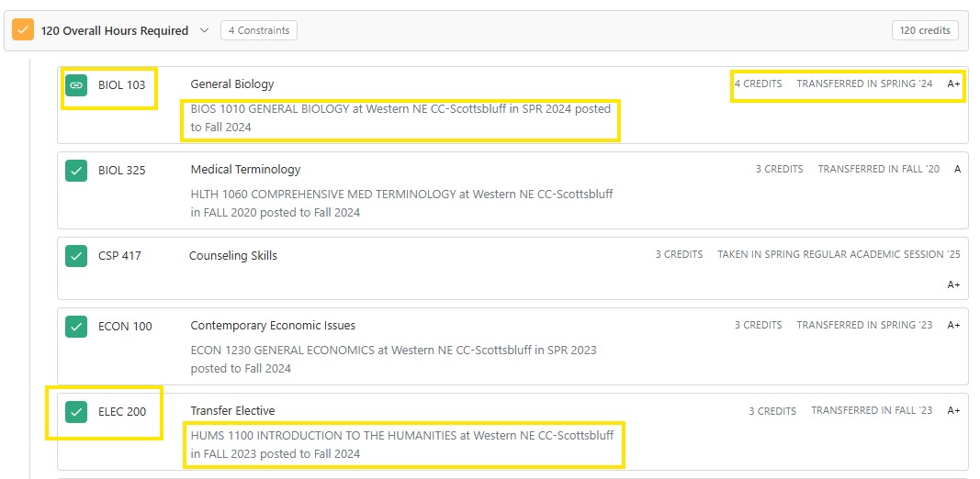
Task: Select the BIOL 103 course code
Action: pyautogui.click(x=122, y=85)
